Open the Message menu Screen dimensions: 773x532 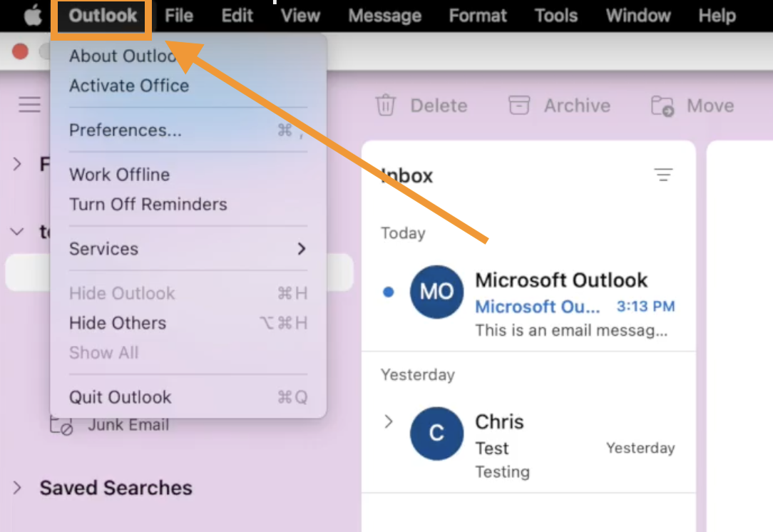click(x=384, y=16)
